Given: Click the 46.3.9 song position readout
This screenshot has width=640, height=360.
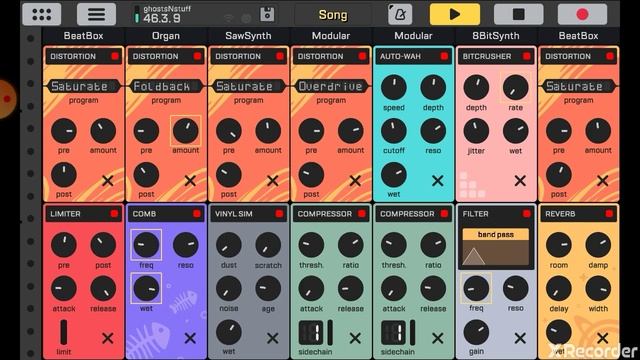Looking at the screenshot, I should click(x=162, y=18).
